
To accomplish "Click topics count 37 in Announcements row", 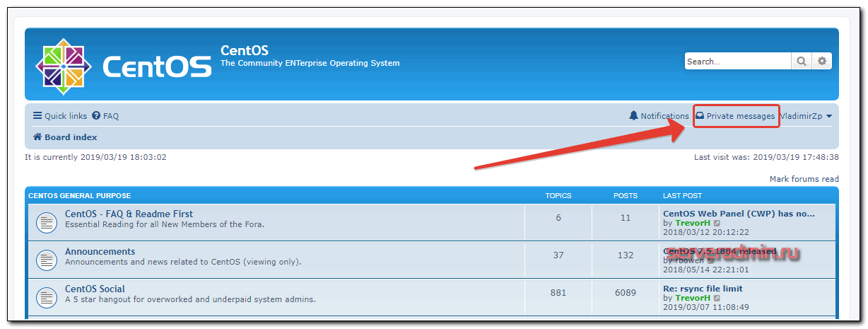I will 558,255.
